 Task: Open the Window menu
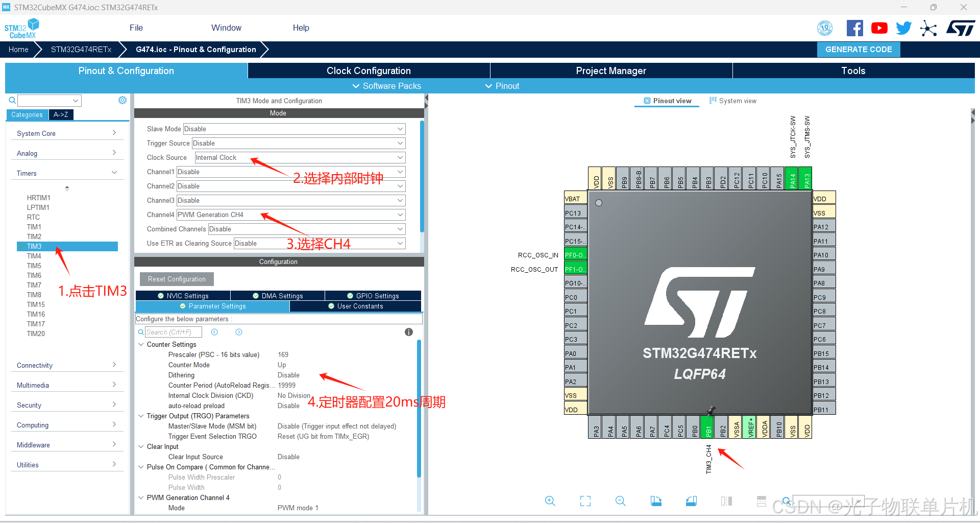pos(226,28)
